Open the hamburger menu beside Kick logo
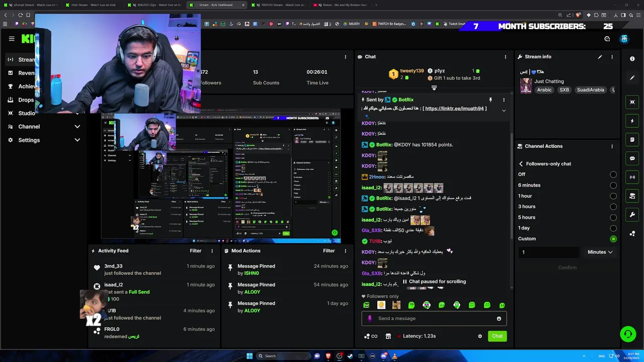This screenshot has height=362, width=644. [x=12, y=39]
